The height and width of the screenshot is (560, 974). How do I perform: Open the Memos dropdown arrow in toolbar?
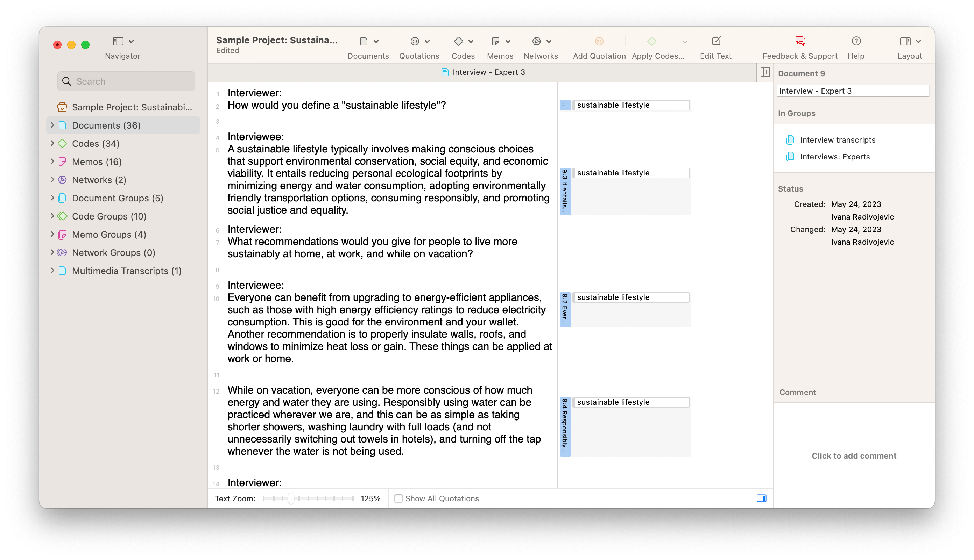(508, 42)
